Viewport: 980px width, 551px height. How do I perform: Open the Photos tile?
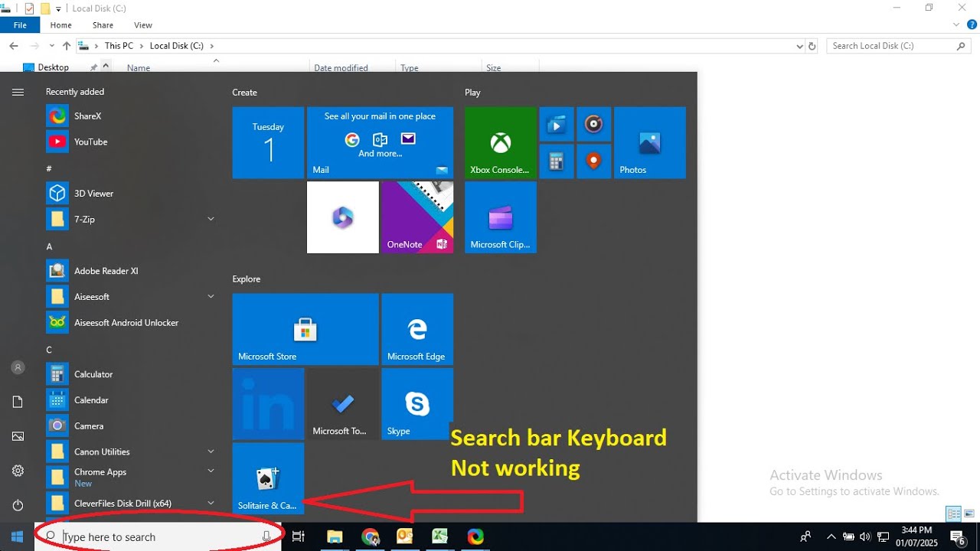click(x=649, y=143)
